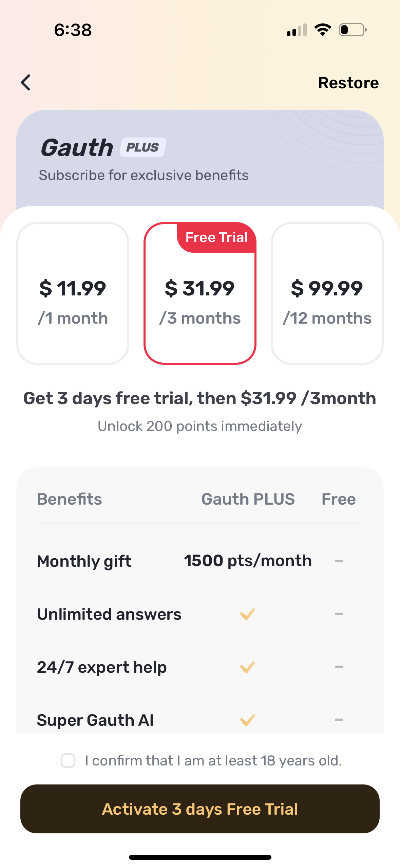Screen dimensions: 400x868
Task: Tap the 1500 pts/month value
Action: click(x=248, y=561)
